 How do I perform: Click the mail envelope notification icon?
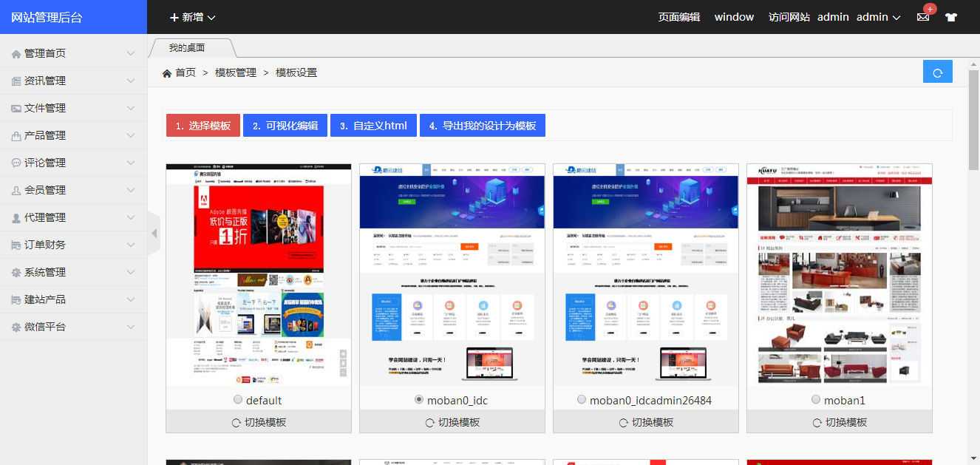pyautogui.click(x=923, y=17)
